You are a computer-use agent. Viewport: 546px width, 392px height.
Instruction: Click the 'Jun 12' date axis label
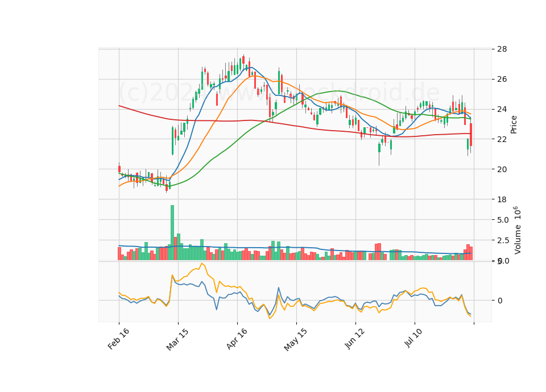coord(355,339)
